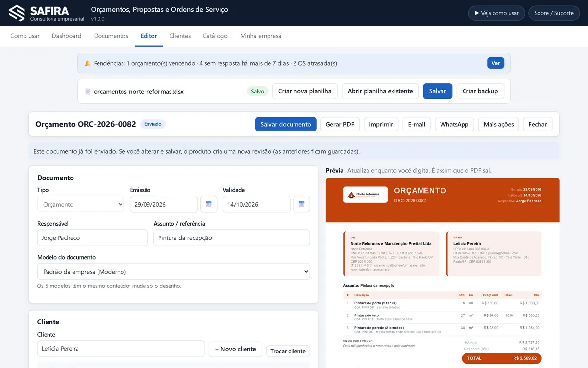Click the Norte Reformas logo in the preview
The image size is (588, 368).
pos(366,195)
